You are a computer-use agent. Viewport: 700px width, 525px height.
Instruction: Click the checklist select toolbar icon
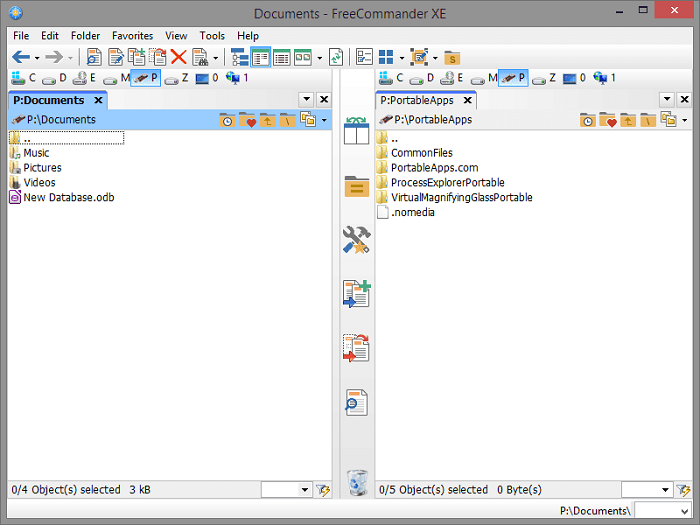tap(364, 57)
